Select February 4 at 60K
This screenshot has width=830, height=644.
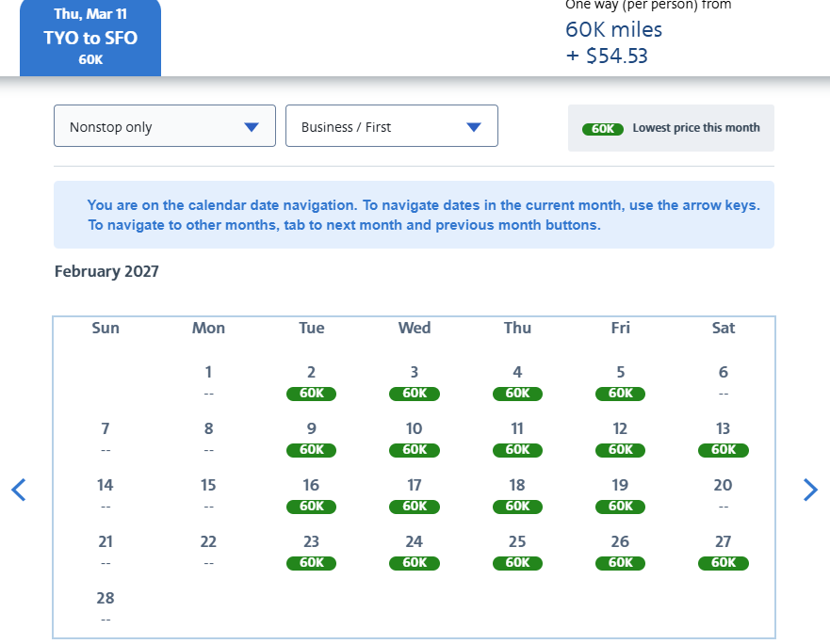[517, 382]
